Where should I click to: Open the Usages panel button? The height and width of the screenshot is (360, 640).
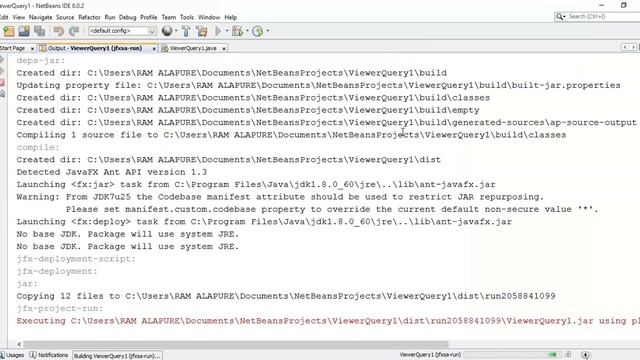pos(12,356)
